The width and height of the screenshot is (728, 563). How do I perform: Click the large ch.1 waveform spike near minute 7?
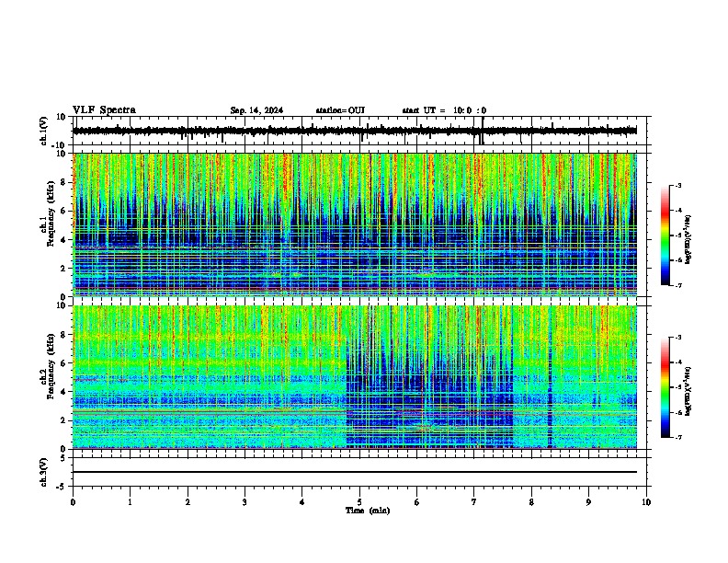(482, 131)
